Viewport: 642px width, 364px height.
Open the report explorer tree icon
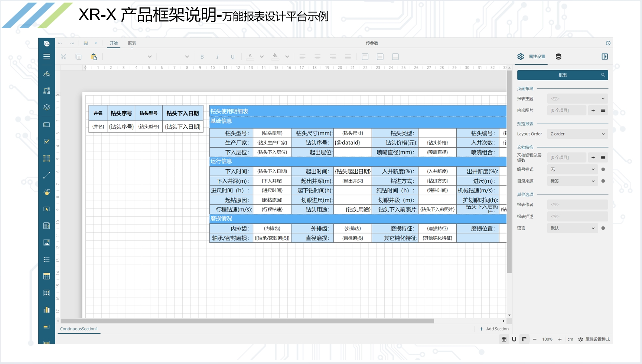pos(46,74)
